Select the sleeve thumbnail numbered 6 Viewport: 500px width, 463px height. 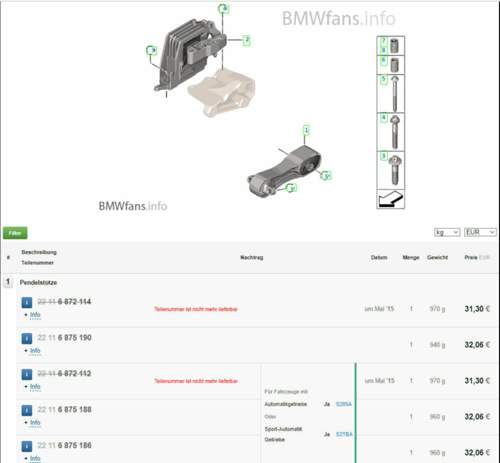tap(391, 64)
